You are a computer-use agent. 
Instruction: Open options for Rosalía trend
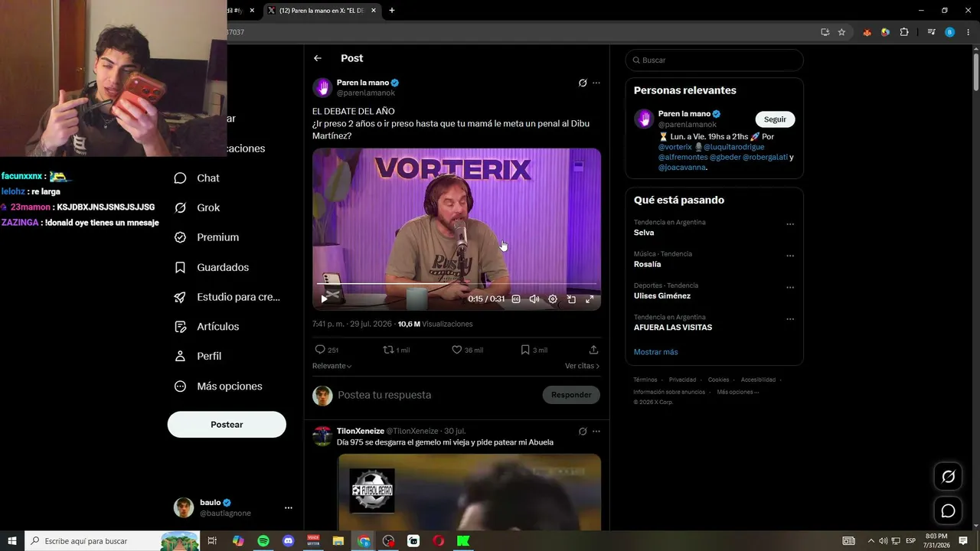click(x=790, y=256)
